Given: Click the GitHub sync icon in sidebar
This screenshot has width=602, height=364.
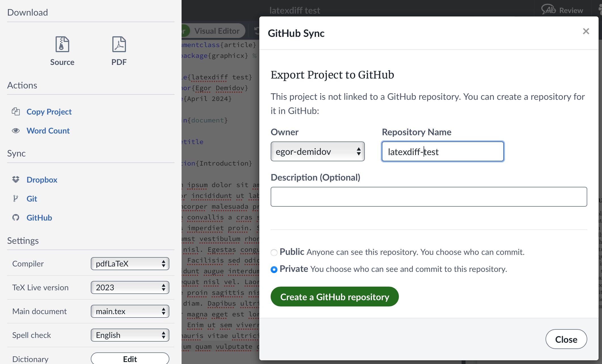Looking at the screenshot, I should [16, 217].
